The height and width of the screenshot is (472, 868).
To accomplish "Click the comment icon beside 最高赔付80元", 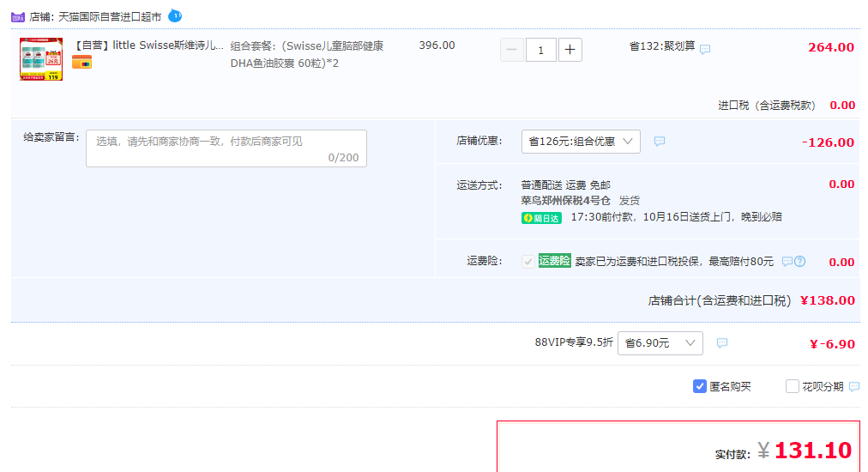I will tap(787, 262).
